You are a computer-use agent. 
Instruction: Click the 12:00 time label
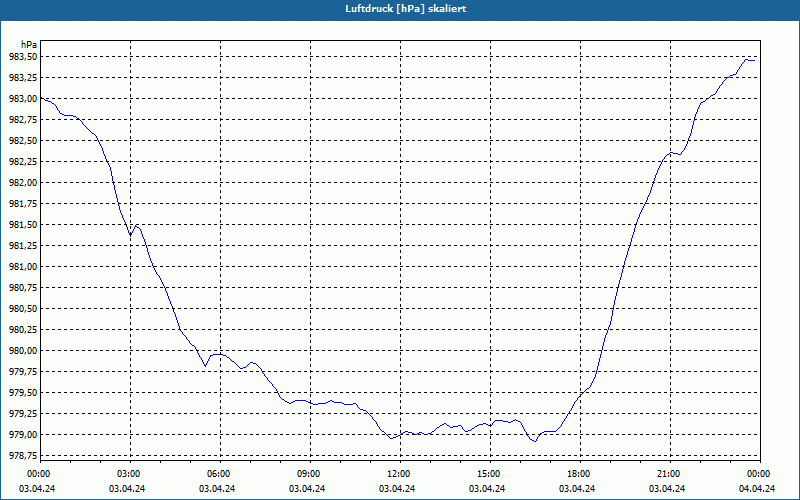397,474
